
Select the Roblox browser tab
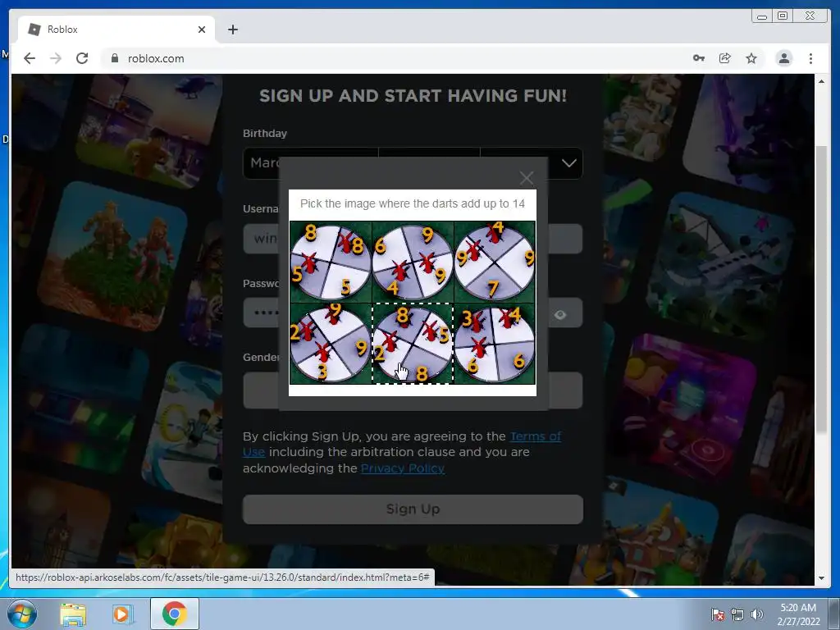(x=116, y=30)
